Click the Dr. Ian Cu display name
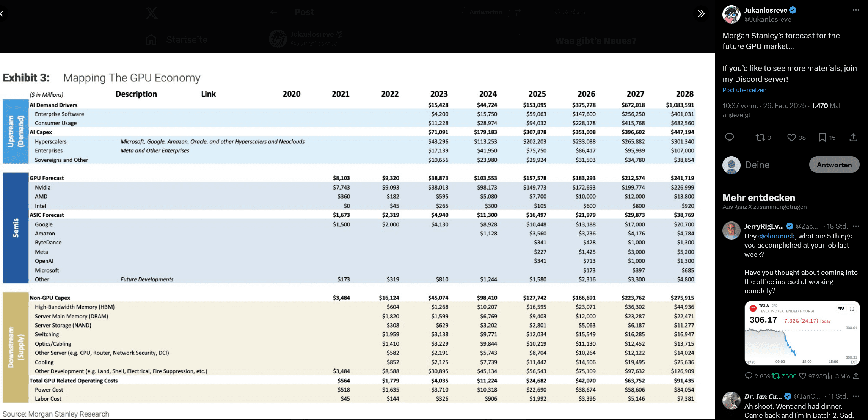 point(763,396)
